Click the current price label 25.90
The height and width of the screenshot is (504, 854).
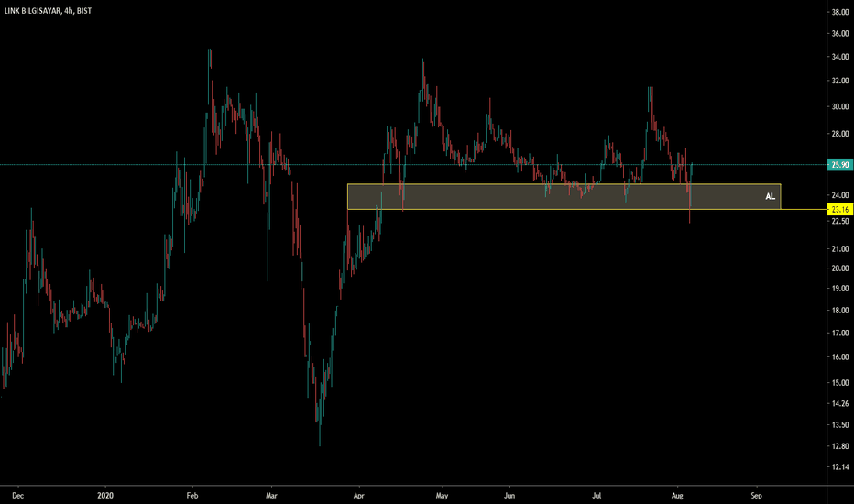click(840, 165)
